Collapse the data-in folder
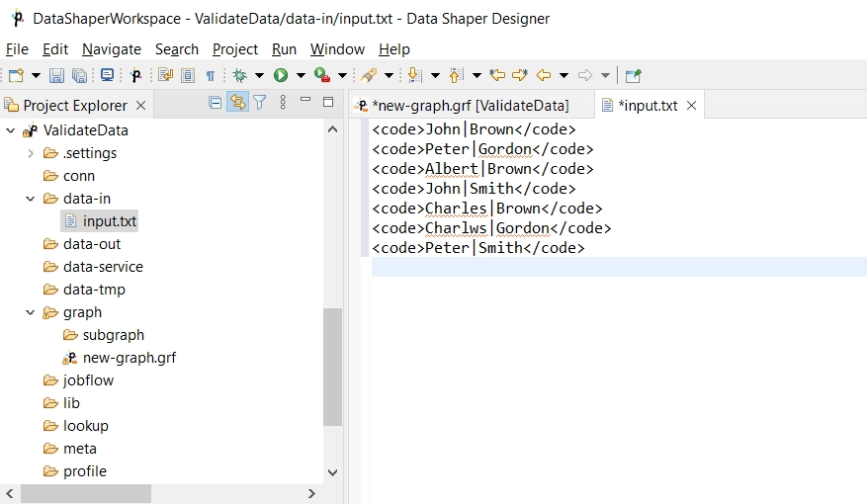867x504 pixels. coord(31,199)
